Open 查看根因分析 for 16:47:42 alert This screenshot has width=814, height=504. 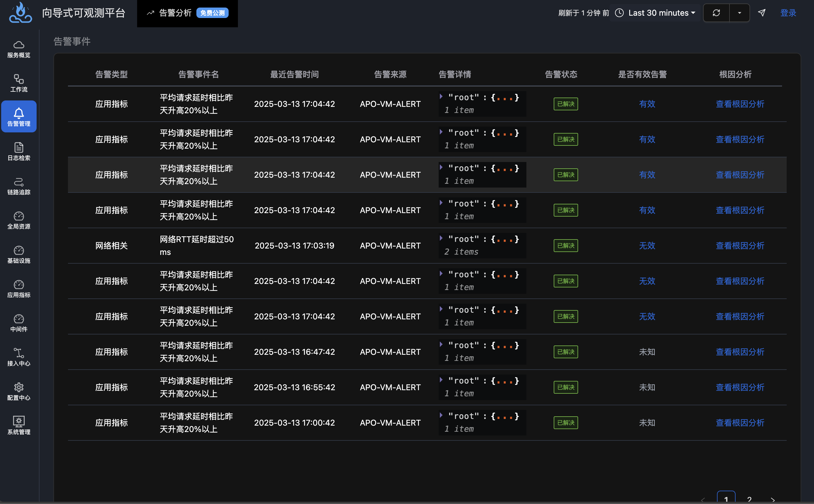[x=740, y=352]
